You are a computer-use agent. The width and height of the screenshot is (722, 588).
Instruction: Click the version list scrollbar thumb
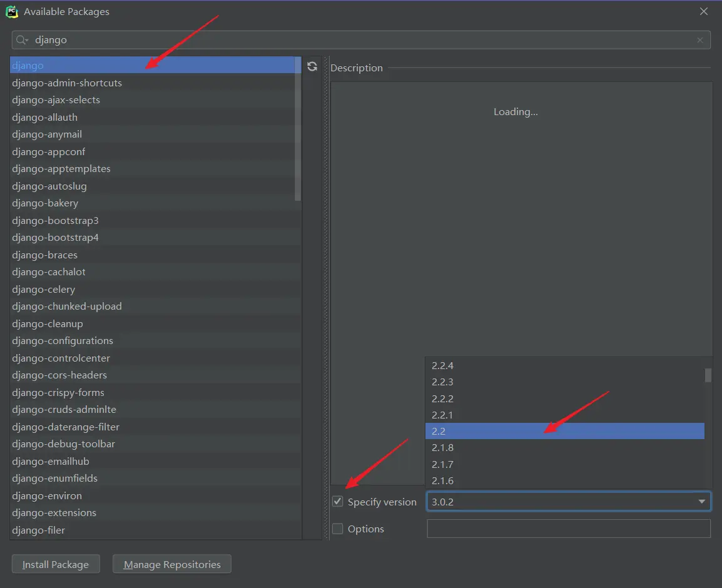coord(708,375)
